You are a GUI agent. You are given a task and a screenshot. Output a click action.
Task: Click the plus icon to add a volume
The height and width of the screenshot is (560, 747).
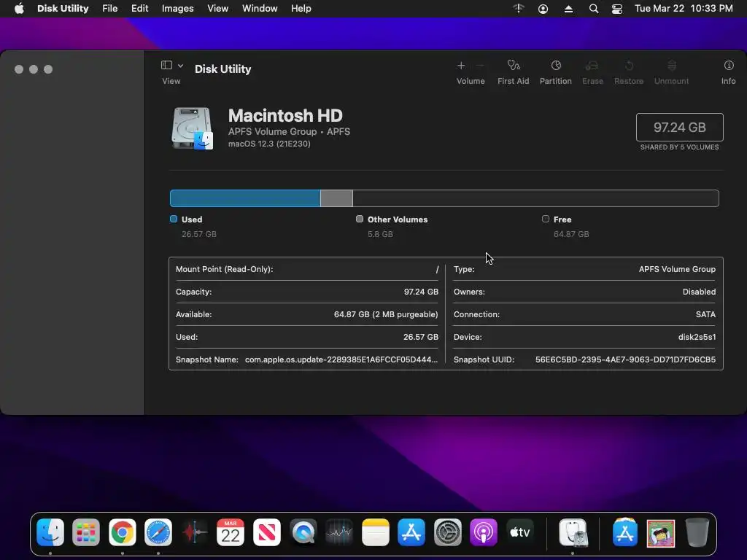461,66
